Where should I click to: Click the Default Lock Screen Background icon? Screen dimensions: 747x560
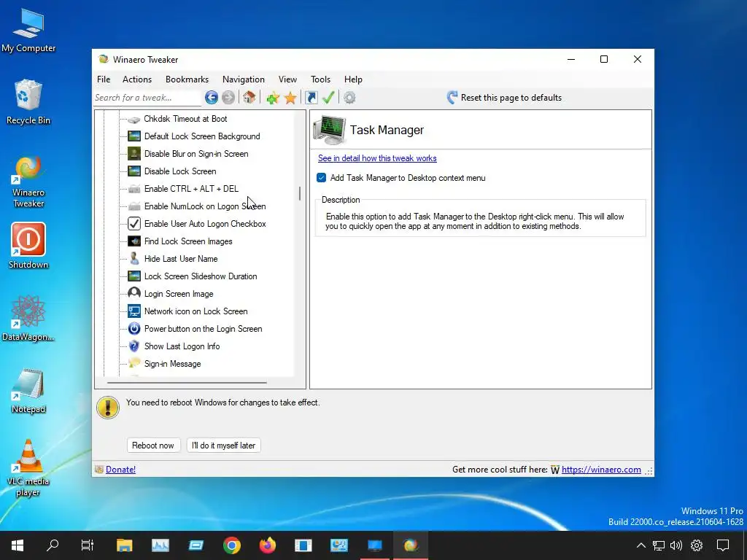pos(134,136)
